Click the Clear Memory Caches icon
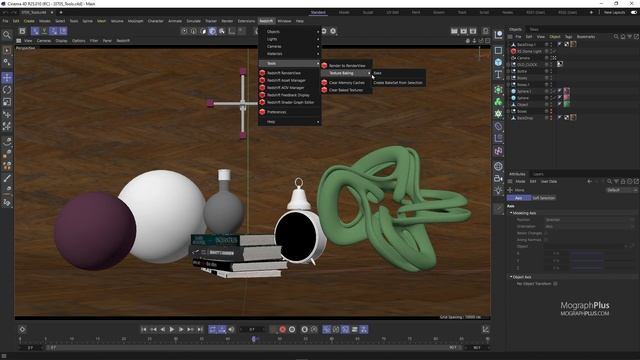This screenshot has width=640, height=360. 324,82
